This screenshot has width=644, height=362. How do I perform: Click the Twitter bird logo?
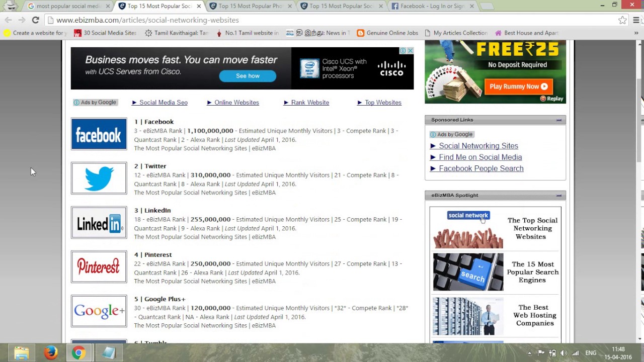coord(99,178)
